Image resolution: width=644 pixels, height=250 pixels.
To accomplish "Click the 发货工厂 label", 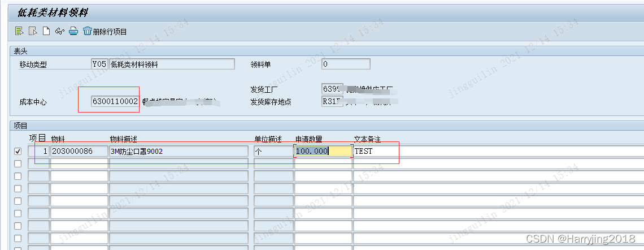I will pyautogui.click(x=264, y=89).
